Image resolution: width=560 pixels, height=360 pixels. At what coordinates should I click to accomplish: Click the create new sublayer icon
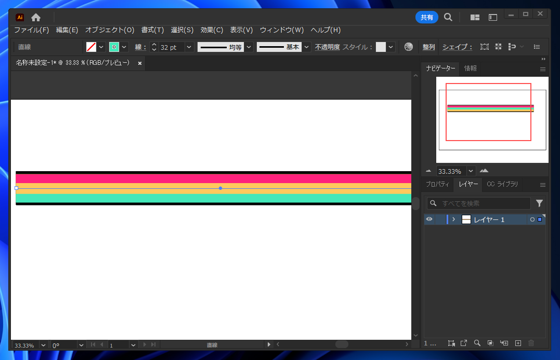pos(504,343)
